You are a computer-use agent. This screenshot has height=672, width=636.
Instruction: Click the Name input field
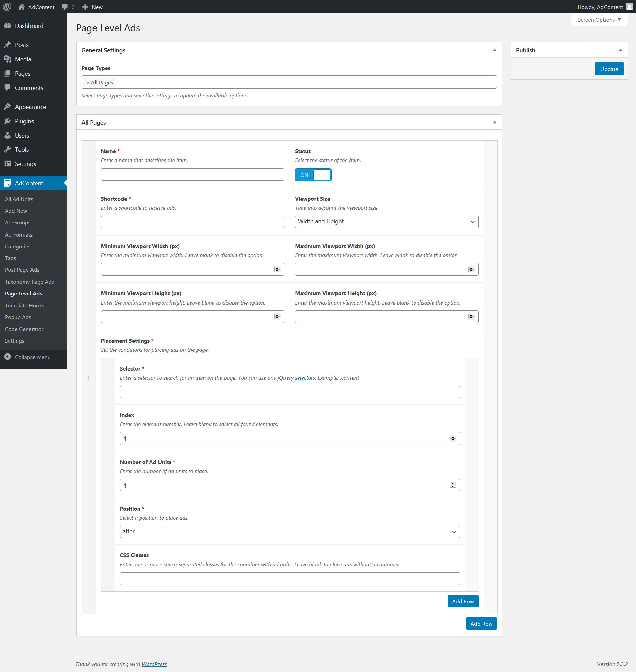point(192,175)
